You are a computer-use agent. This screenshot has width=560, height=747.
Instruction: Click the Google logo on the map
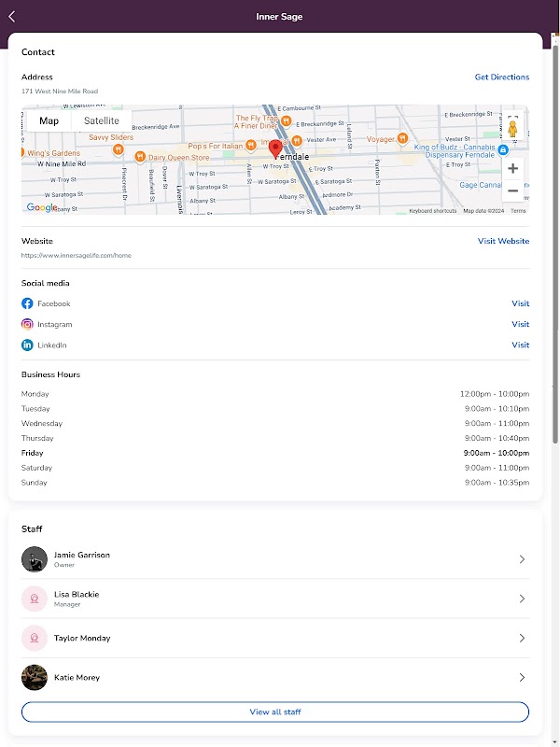point(42,207)
